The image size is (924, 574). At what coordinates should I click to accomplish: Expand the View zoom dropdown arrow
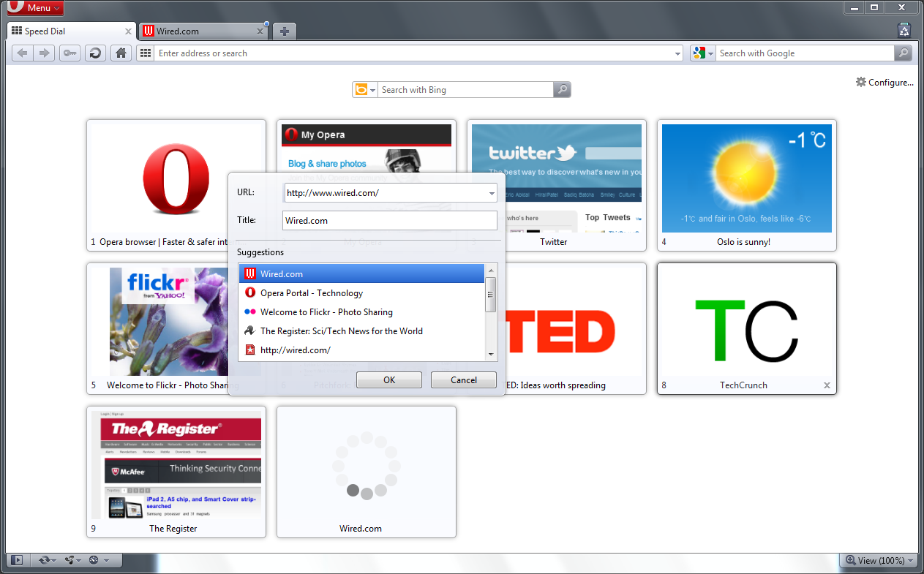(x=910, y=561)
